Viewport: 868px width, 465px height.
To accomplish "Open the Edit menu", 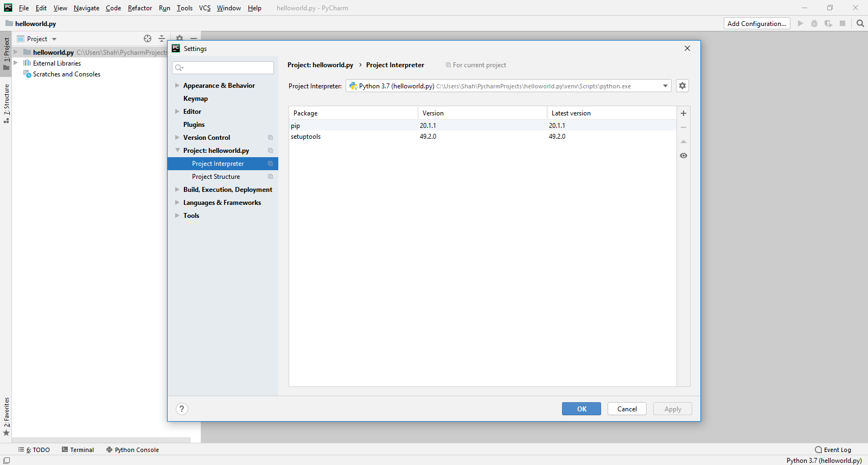I will (x=41, y=8).
